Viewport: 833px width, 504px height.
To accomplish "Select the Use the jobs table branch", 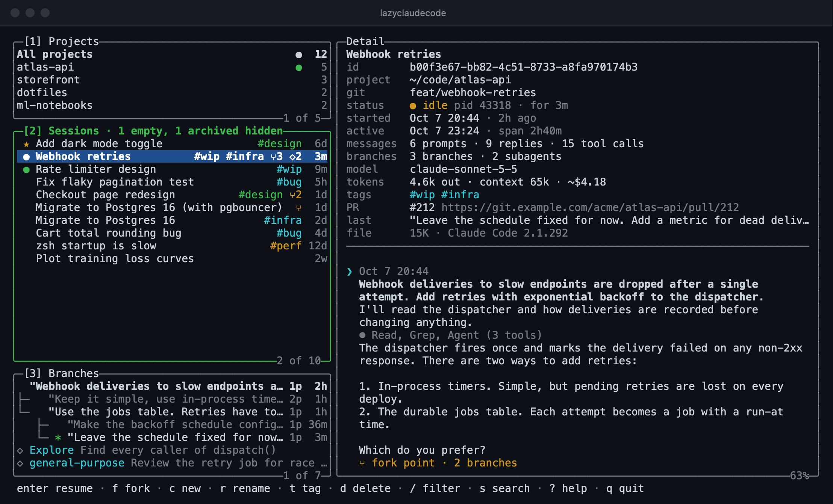I will pyautogui.click(x=172, y=412).
